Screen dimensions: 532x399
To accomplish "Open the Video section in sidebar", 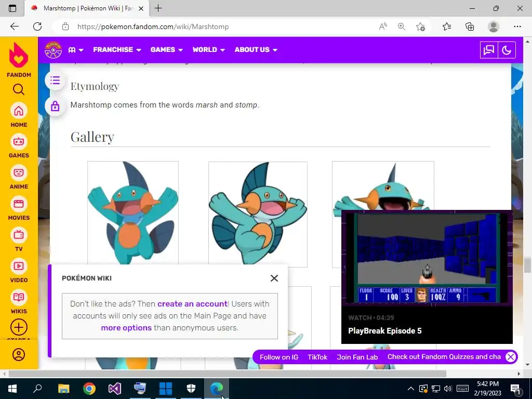I will [19, 271].
